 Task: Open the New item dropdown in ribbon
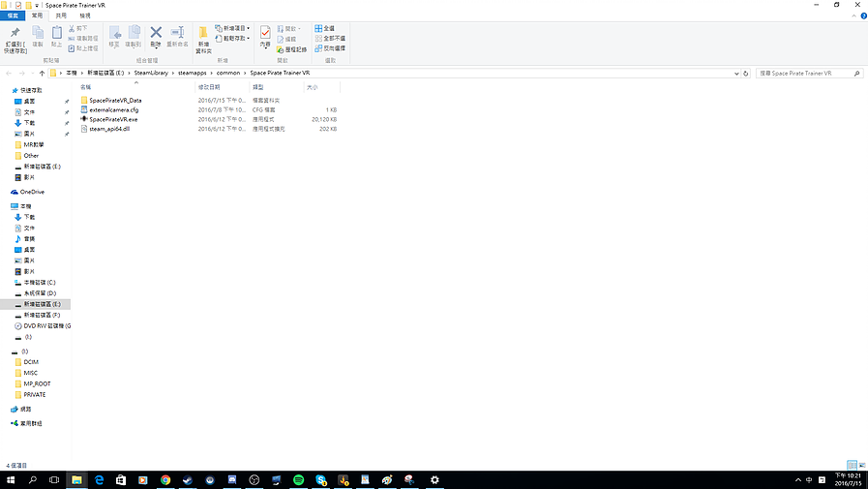tap(232, 28)
